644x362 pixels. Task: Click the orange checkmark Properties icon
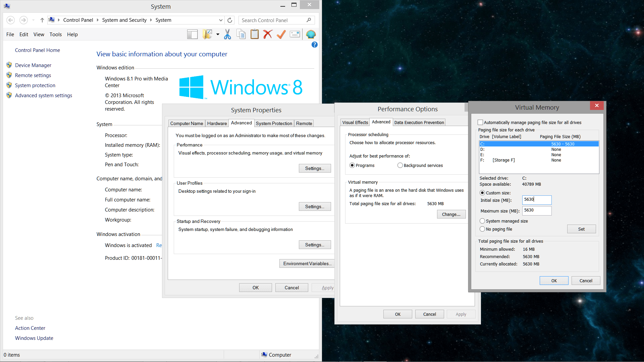tap(281, 34)
